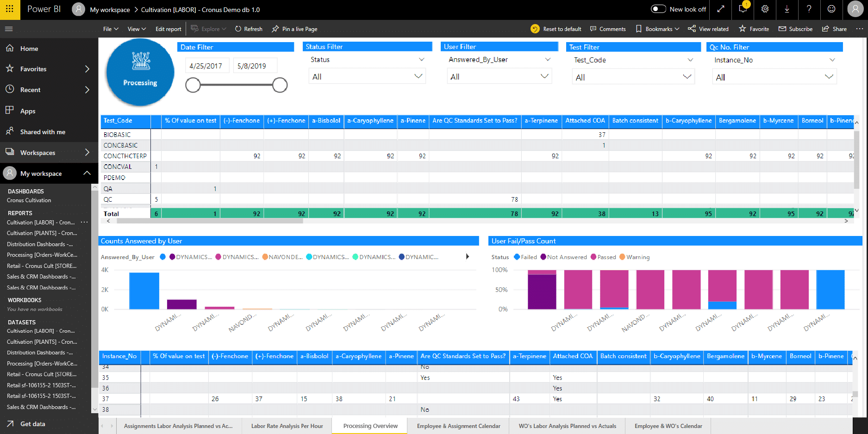This screenshot has height=434, width=868.
Task: Open the File menu
Action: pyautogui.click(x=110, y=29)
